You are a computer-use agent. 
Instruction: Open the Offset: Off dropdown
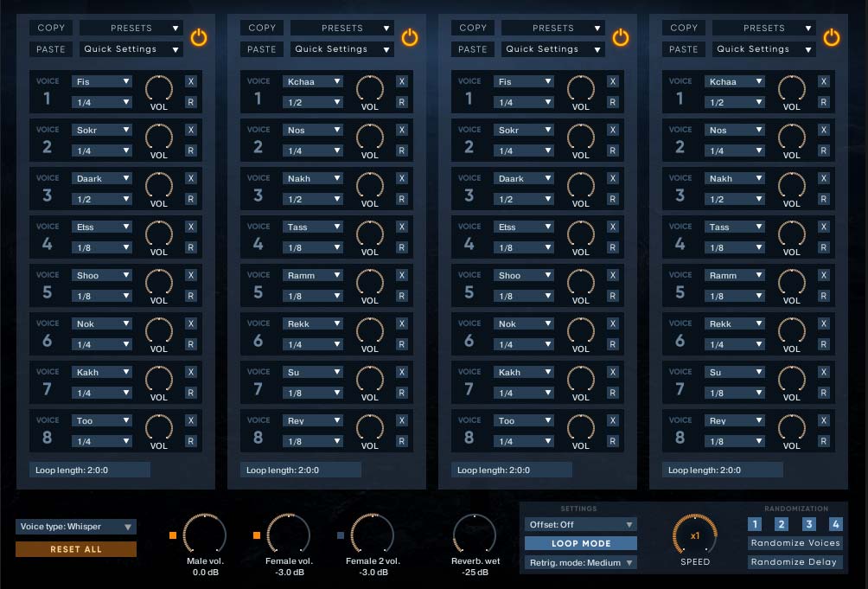pyautogui.click(x=580, y=524)
